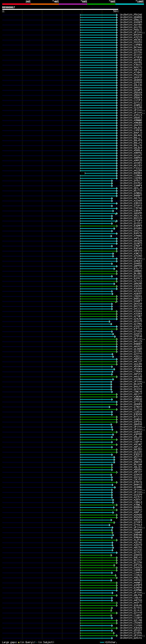Click the UniRef100_Q4D455 label
Screen dimensions: 146x644
[x=131, y=213]
